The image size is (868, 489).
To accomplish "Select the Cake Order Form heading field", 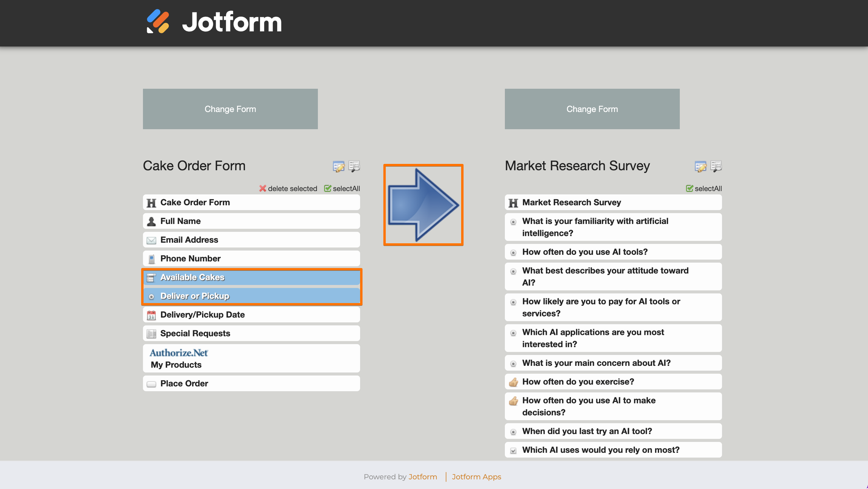I will pyautogui.click(x=251, y=202).
